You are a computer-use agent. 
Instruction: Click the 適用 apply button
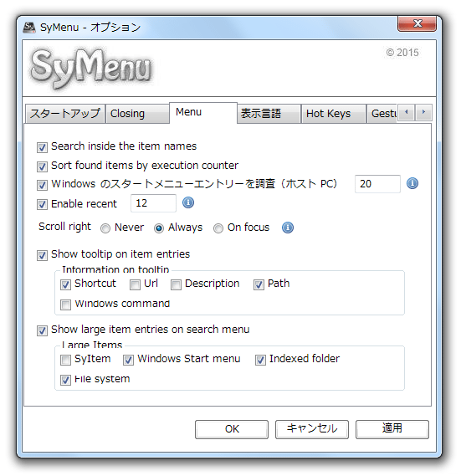pos(392,429)
